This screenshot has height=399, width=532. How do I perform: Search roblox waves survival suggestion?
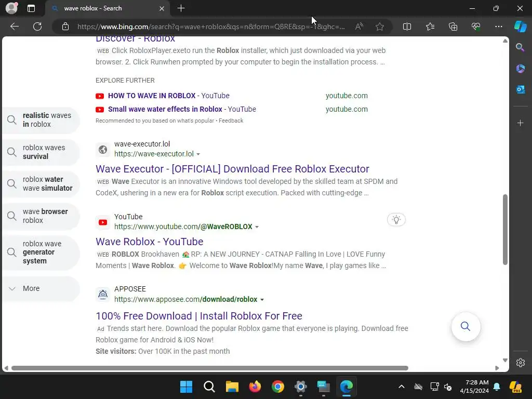[x=41, y=152]
